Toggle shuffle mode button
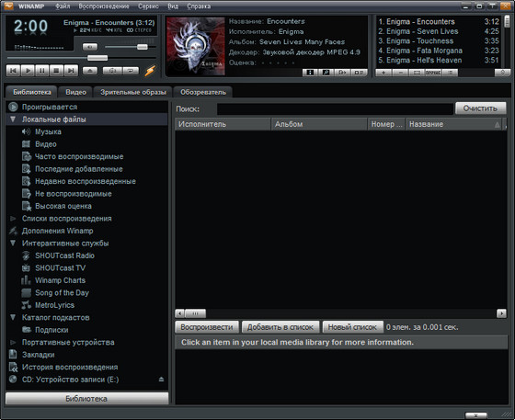 tap(112, 71)
